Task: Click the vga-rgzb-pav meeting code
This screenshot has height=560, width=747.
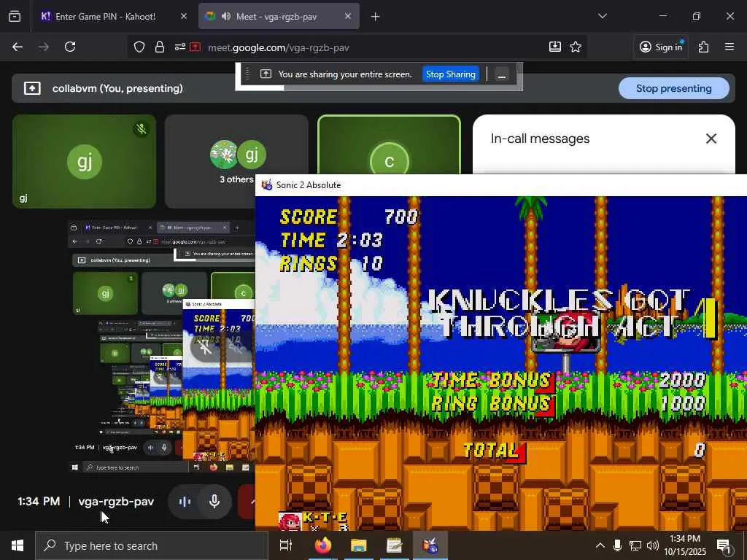Action: tap(116, 502)
